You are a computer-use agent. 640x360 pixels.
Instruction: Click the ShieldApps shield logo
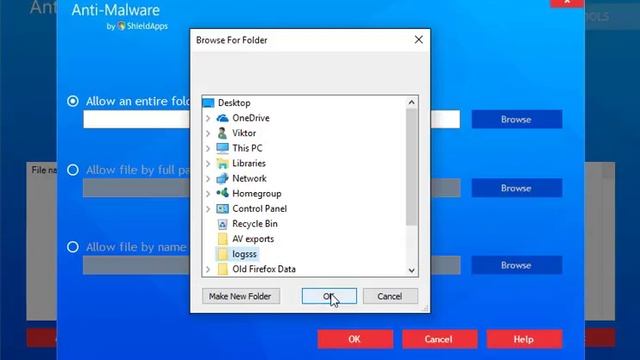pos(122,26)
